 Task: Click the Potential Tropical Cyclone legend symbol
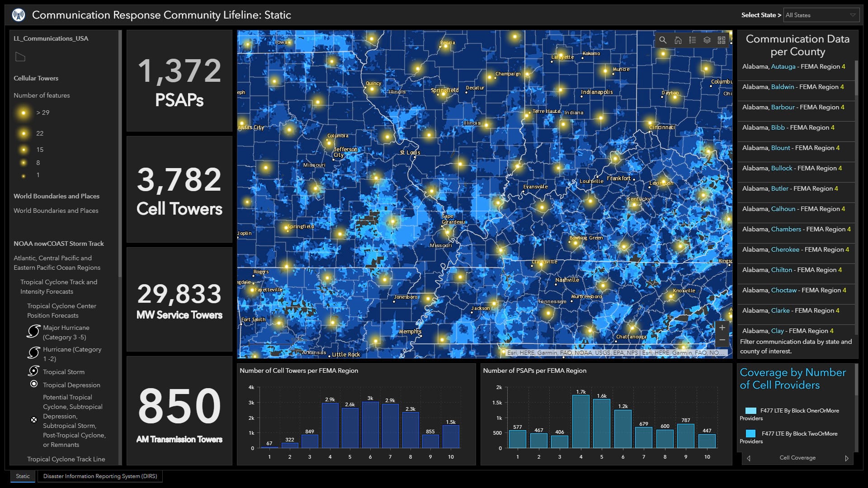click(x=33, y=420)
